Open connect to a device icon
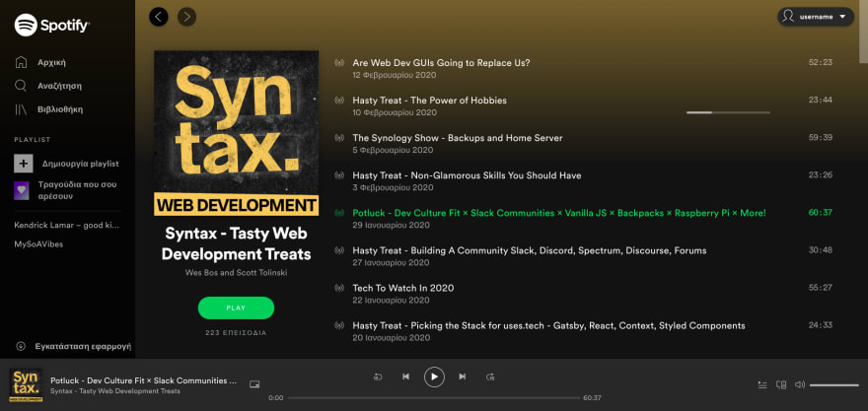The height and width of the screenshot is (411, 868). pyautogui.click(x=781, y=384)
